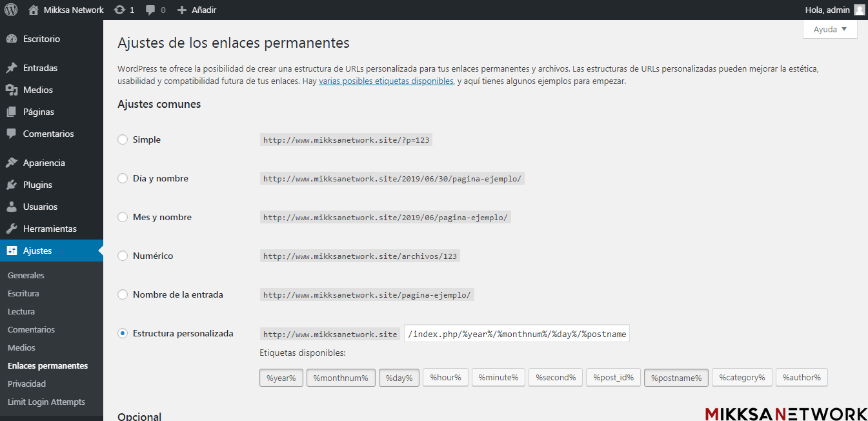Open Escritorio dashboard icon in sidebar
The width and height of the screenshot is (868, 421).
pyautogui.click(x=12, y=39)
